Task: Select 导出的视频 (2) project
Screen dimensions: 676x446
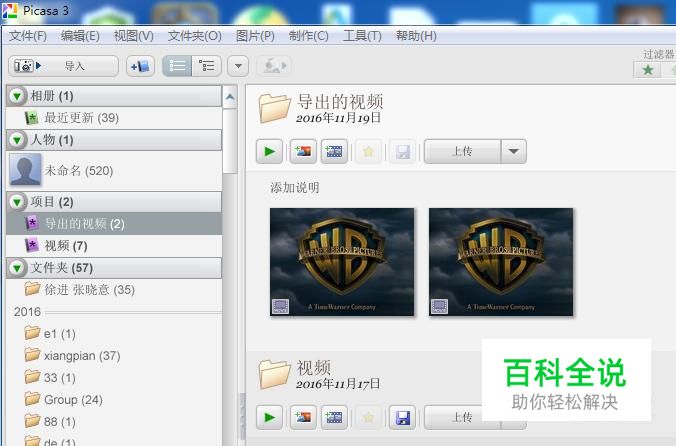Action: tap(114, 224)
